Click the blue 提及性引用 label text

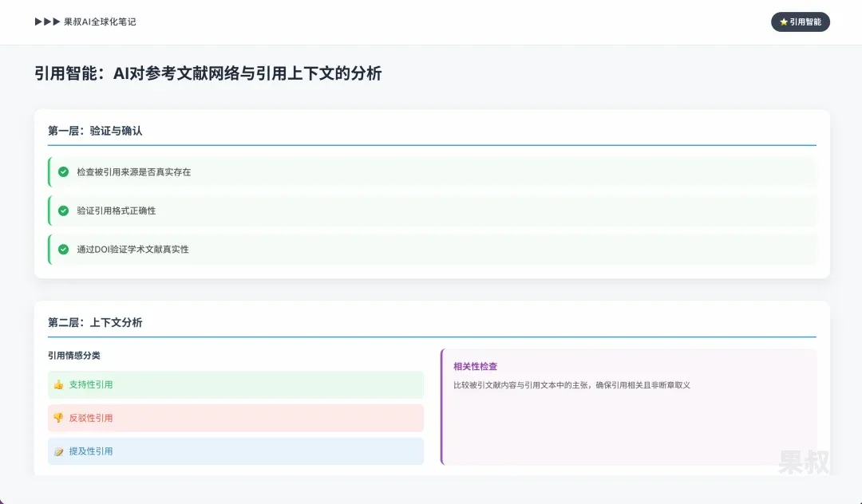tap(91, 451)
